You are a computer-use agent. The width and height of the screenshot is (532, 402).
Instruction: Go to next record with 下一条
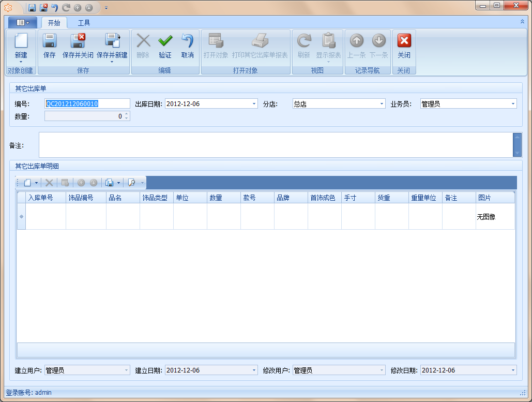coord(378,46)
